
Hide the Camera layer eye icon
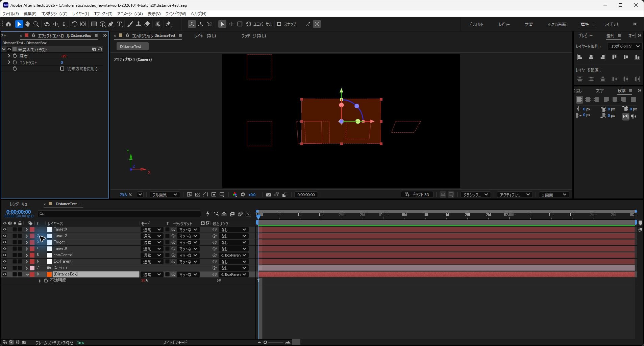5,268
